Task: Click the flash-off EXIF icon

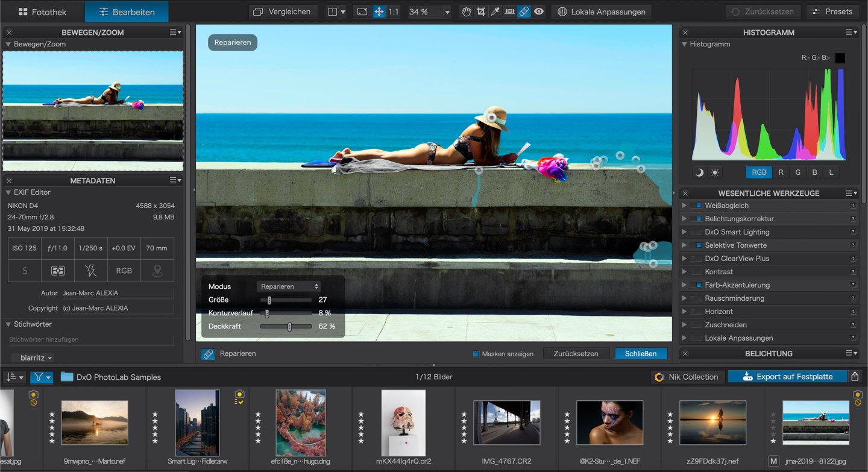Action: [91, 271]
